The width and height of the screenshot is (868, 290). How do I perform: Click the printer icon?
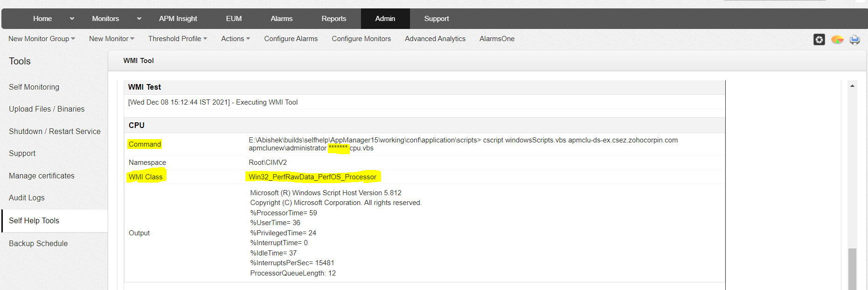854,40
